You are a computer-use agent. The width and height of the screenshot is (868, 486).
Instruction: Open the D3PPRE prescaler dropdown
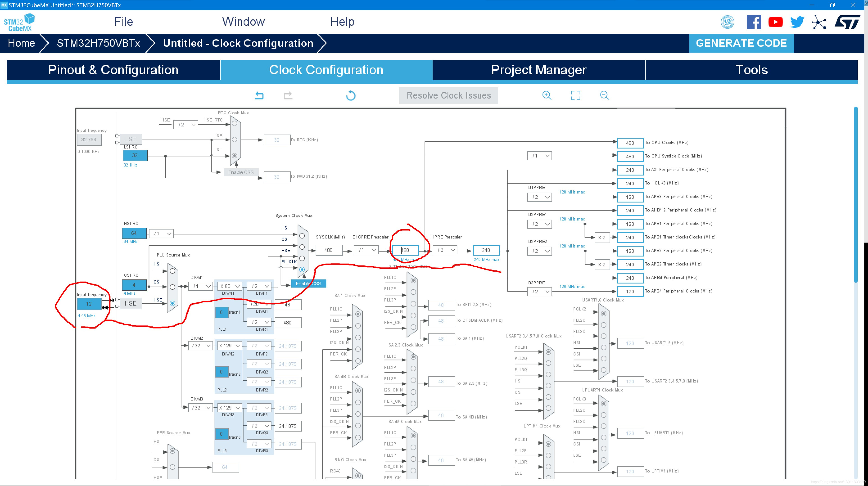pyautogui.click(x=540, y=292)
